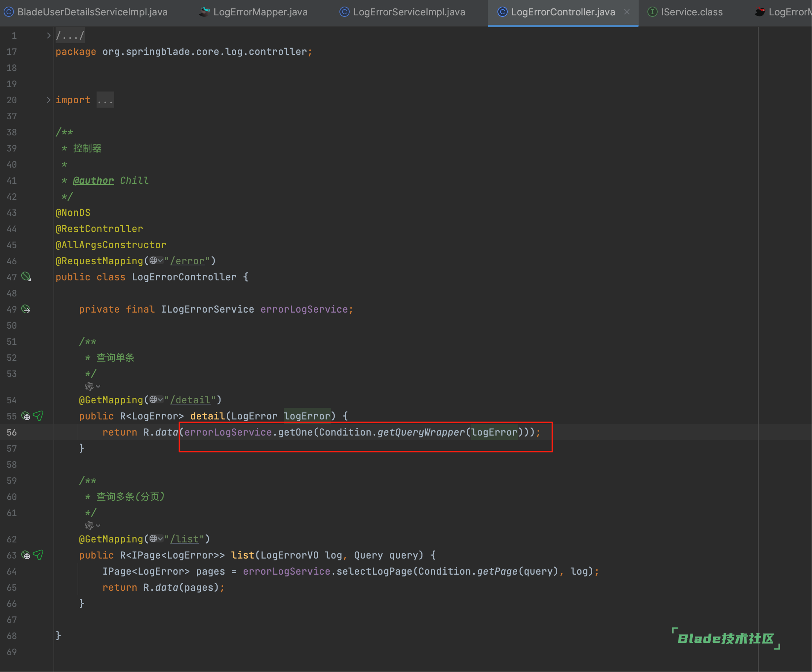The height and width of the screenshot is (672, 812).
Task: Close the LogErrorController.java tab
Action: (x=627, y=12)
